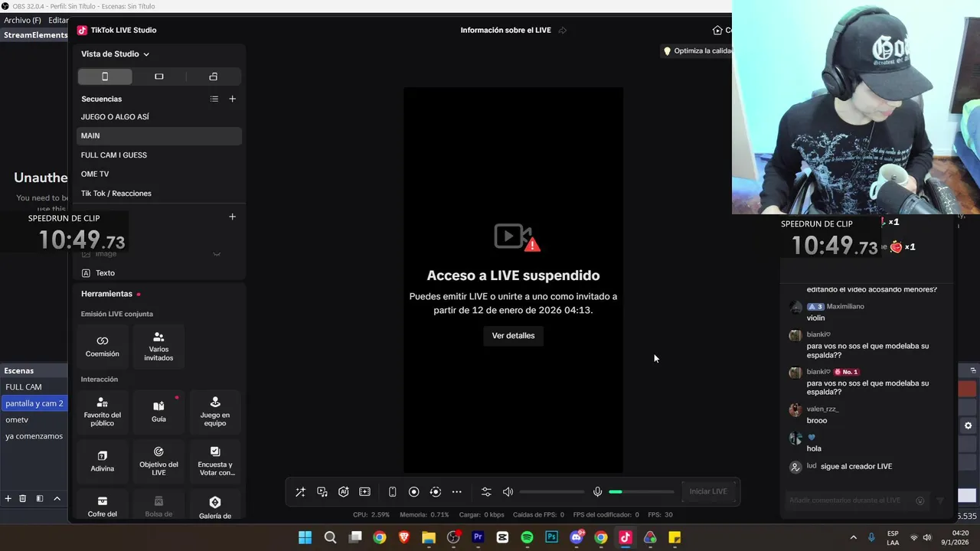Open Editar menu in OBS
This screenshot has width=980, height=551.
click(x=58, y=20)
